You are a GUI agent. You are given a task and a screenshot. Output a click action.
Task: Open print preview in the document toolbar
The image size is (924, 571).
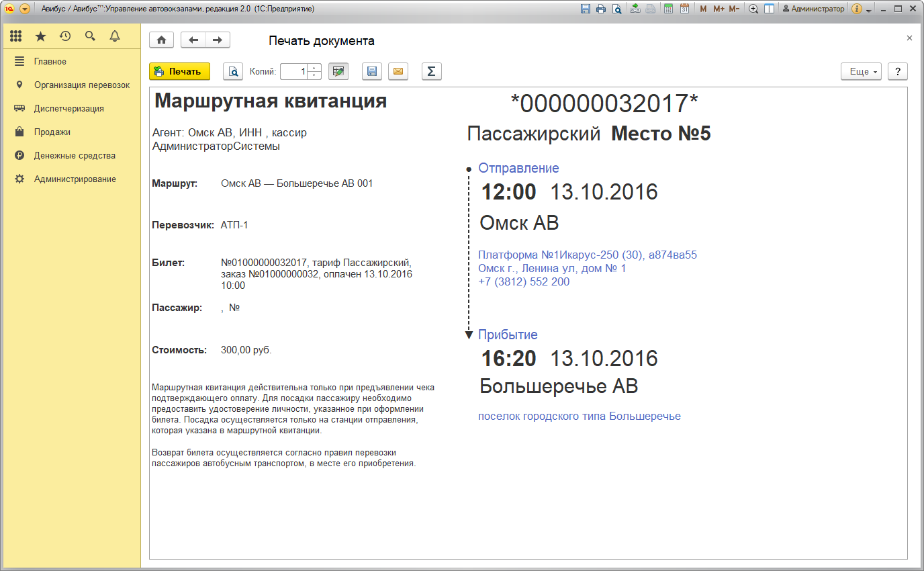point(232,71)
